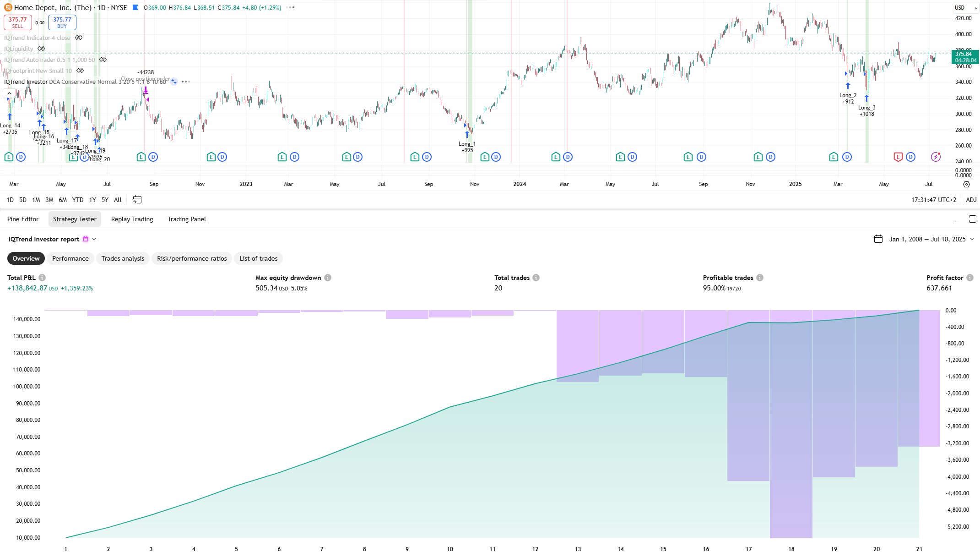Show info for Profit factor

pyautogui.click(x=970, y=278)
